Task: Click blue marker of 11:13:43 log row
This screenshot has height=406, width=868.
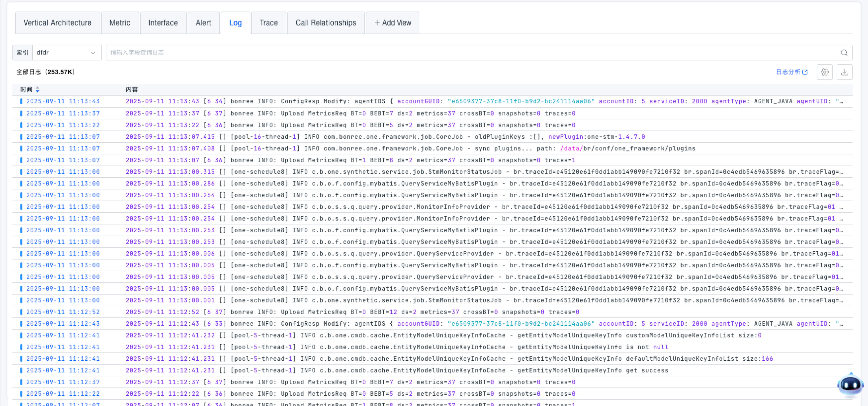Action: pyautogui.click(x=21, y=101)
